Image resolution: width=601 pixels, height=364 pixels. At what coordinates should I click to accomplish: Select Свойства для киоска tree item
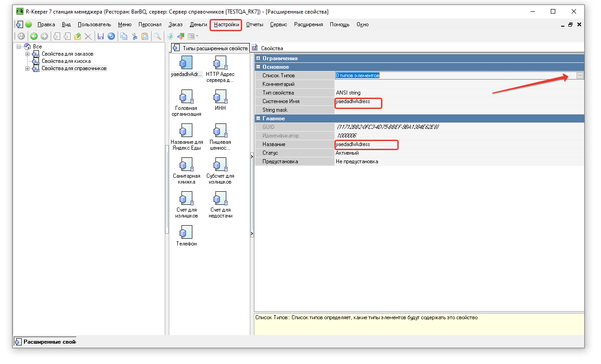tap(66, 61)
